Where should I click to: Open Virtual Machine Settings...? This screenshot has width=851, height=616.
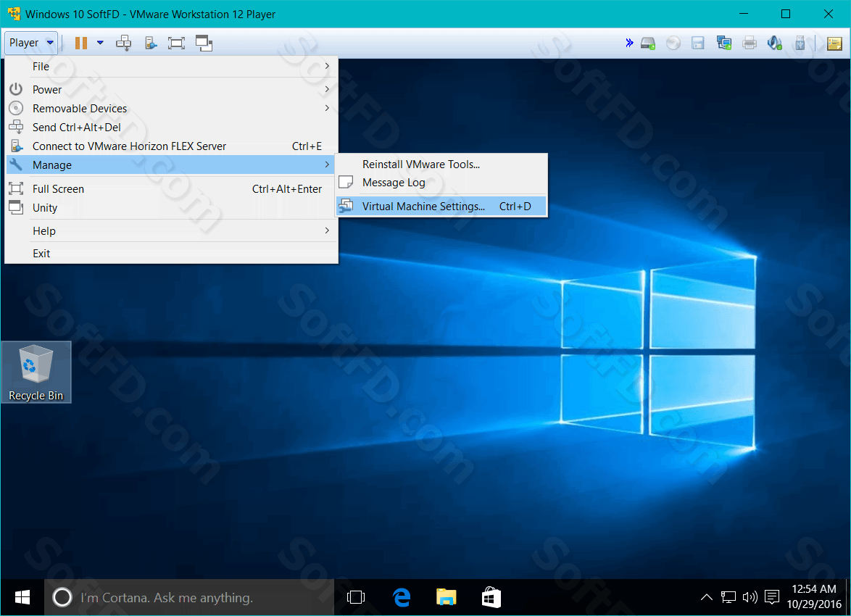pyautogui.click(x=441, y=207)
